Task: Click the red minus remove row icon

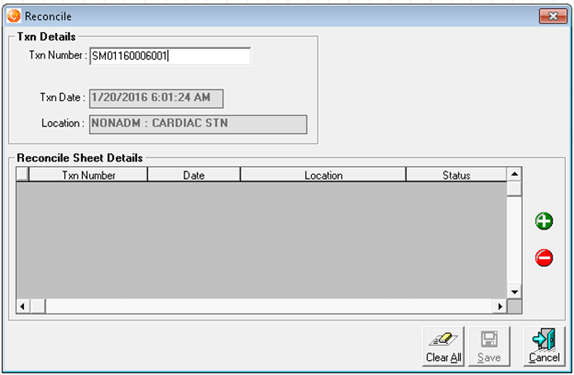Action: (544, 258)
